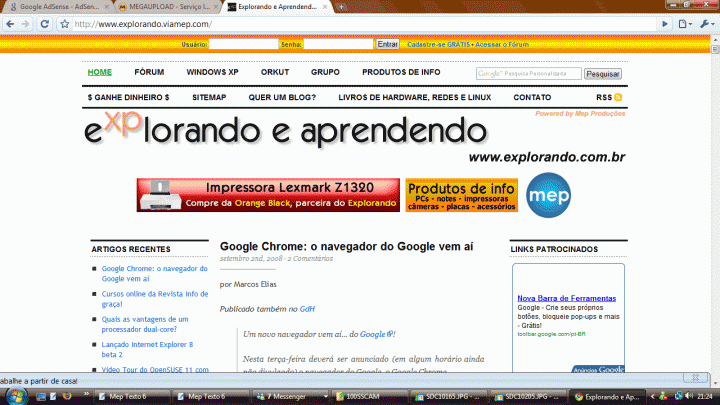Viewport: 720px width, 405px height.
Task: Go back with the browser back arrow
Action: (10, 24)
